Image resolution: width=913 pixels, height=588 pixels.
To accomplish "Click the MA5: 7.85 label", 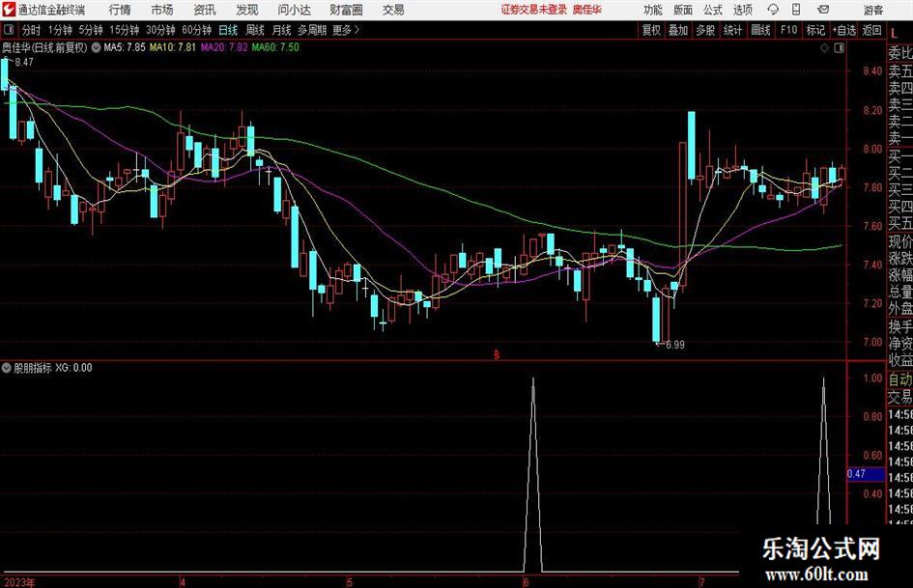I will [x=124, y=47].
